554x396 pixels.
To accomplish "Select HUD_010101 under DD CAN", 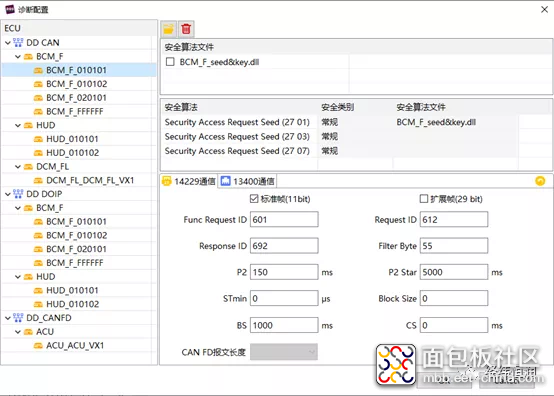I will [72, 139].
